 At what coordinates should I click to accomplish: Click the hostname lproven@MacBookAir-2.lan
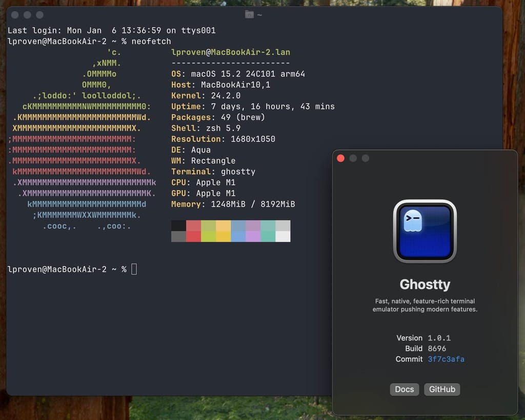point(230,52)
